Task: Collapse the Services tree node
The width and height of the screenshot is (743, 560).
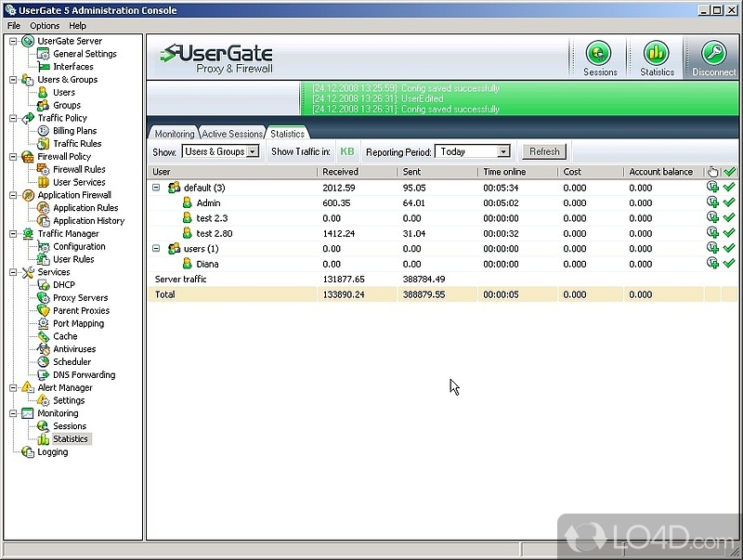Action: pyautogui.click(x=13, y=272)
